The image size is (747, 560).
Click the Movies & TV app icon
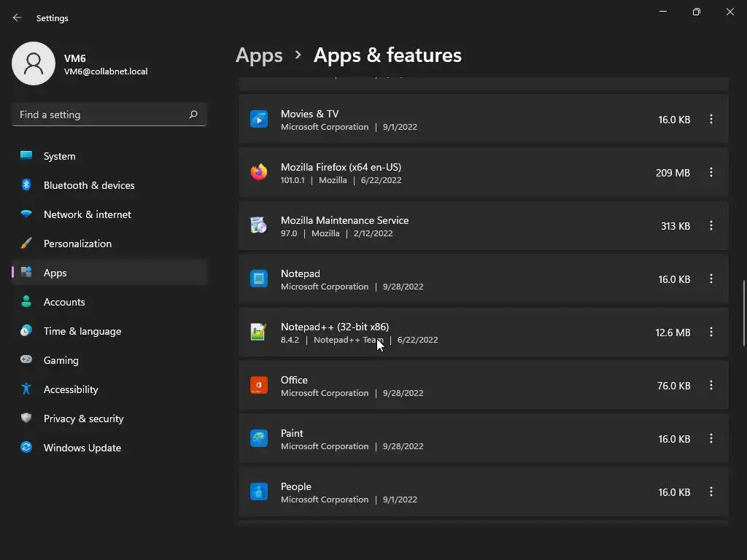point(259,119)
